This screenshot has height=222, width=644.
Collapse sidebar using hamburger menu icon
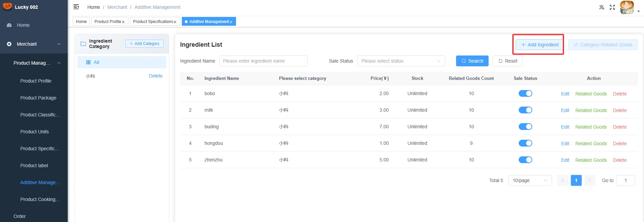tap(77, 7)
